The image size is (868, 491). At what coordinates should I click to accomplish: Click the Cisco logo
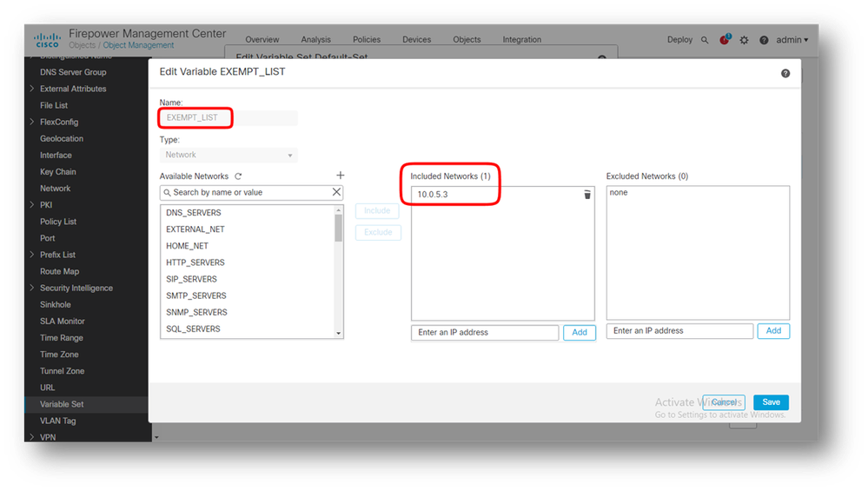[47, 40]
